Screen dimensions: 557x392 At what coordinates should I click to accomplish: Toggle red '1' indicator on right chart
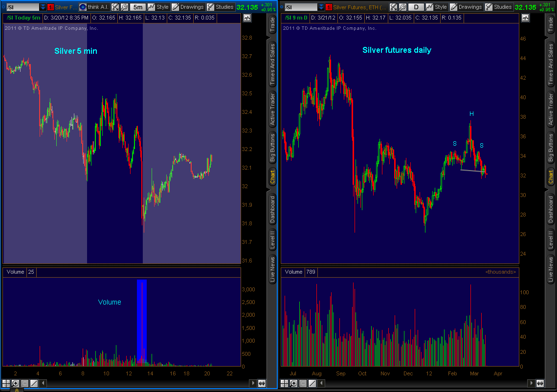click(329, 7)
